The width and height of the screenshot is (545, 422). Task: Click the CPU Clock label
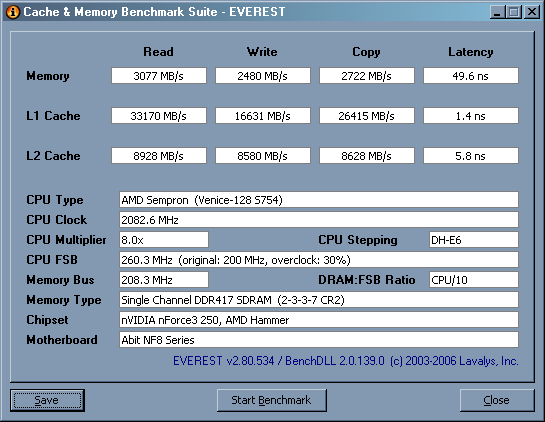tap(57, 220)
